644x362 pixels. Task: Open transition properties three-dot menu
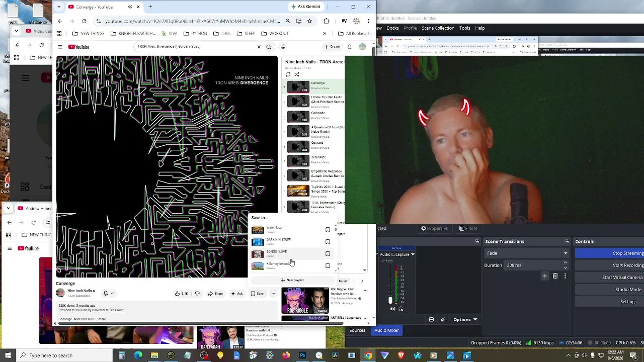click(565, 276)
